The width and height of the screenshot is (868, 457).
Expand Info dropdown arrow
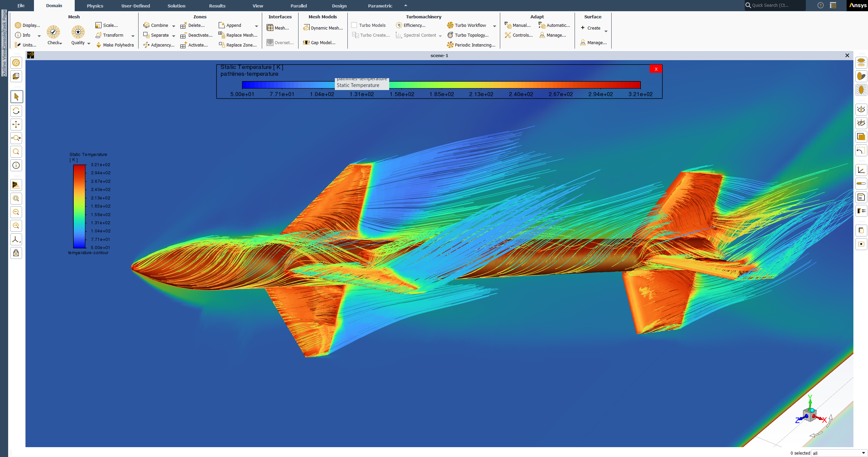tap(39, 36)
